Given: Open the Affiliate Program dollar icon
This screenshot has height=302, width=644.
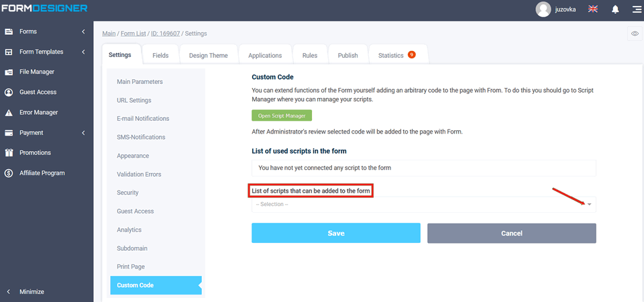Looking at the screenshot, I should pos(9,173).
